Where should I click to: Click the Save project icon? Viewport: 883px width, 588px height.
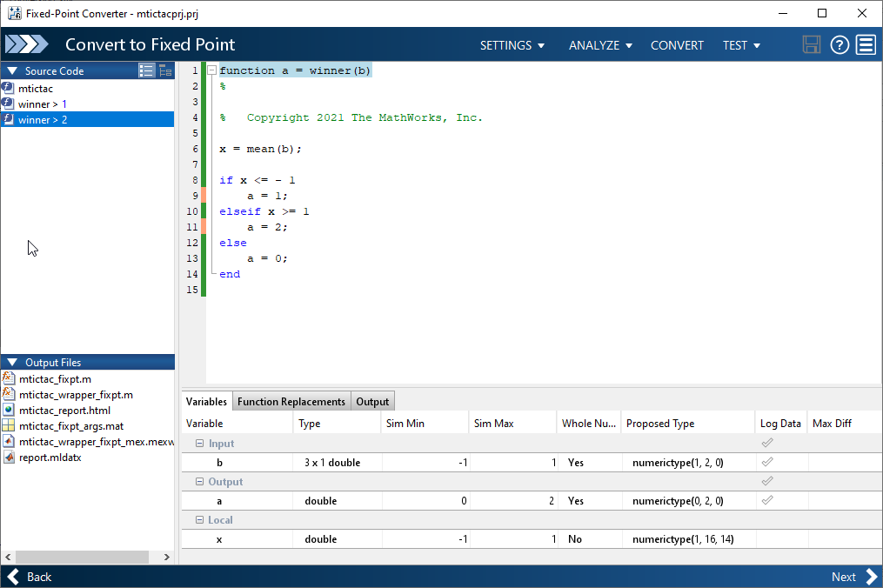click(x=812, y=44)
